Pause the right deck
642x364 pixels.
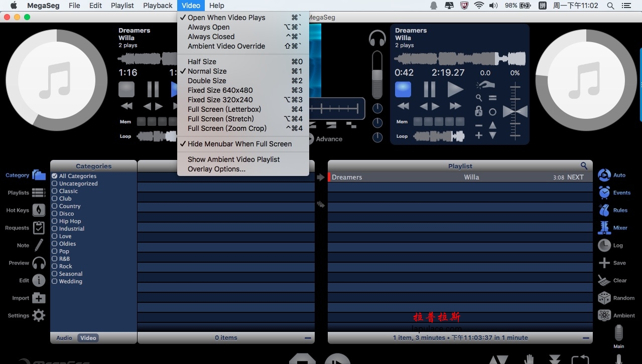point(430,89)
